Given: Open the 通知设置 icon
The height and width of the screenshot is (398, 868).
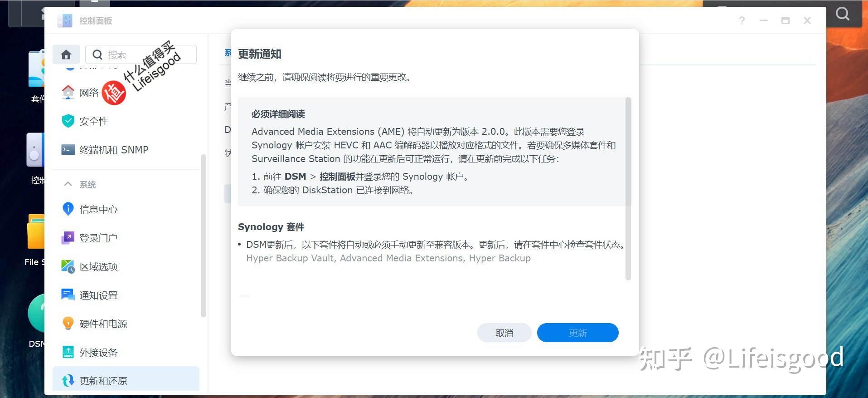Looking at the screenshot, I should click(68, 295).
